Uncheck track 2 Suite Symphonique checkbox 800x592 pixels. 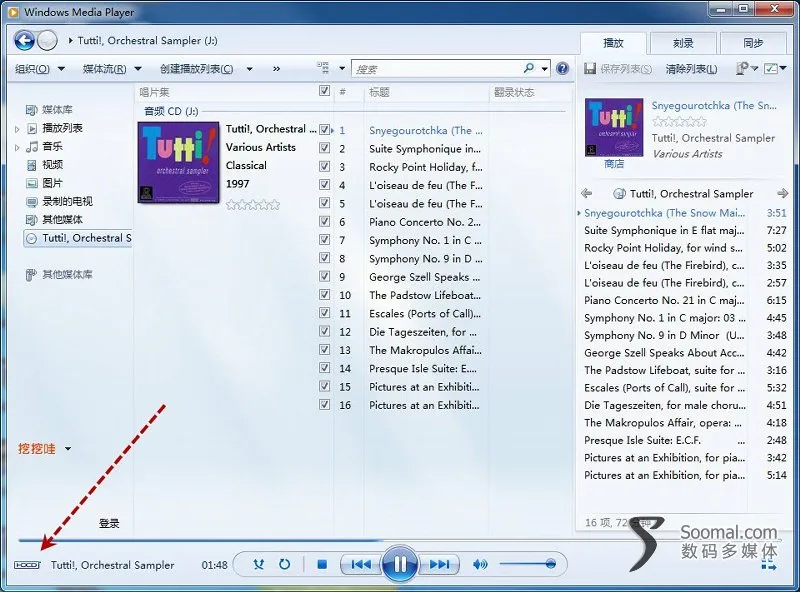click(324, 148)
